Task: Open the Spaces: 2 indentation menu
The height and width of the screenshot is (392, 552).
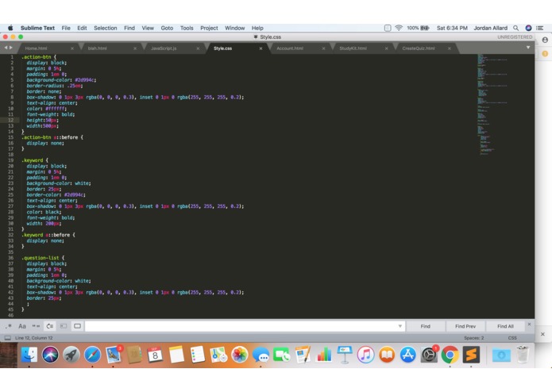Action: 474,338
